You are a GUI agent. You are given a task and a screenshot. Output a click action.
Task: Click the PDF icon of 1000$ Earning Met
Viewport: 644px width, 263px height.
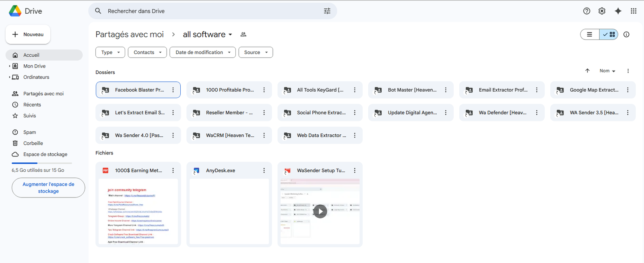[105, 171]
